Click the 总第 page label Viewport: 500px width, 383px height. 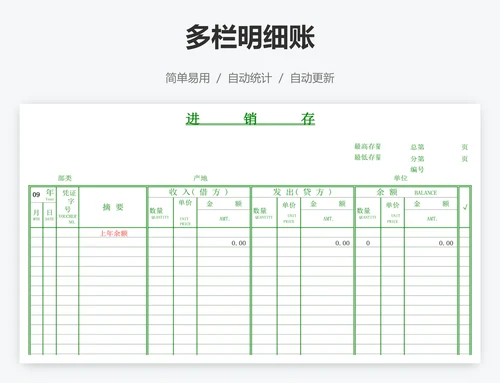coord(417,147)
